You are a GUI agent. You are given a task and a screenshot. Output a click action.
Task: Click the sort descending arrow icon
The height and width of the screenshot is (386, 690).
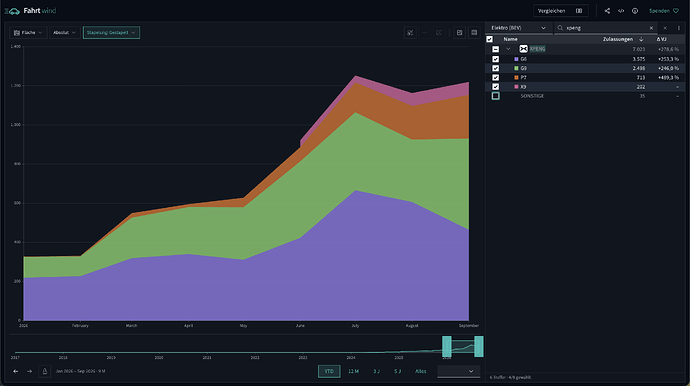point(641,39)
